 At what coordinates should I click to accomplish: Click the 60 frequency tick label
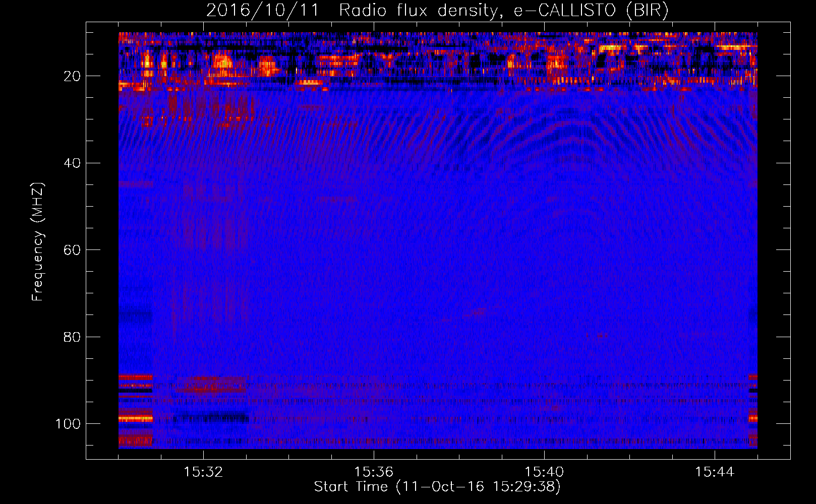pyautogui.click(x=72, y=250)
